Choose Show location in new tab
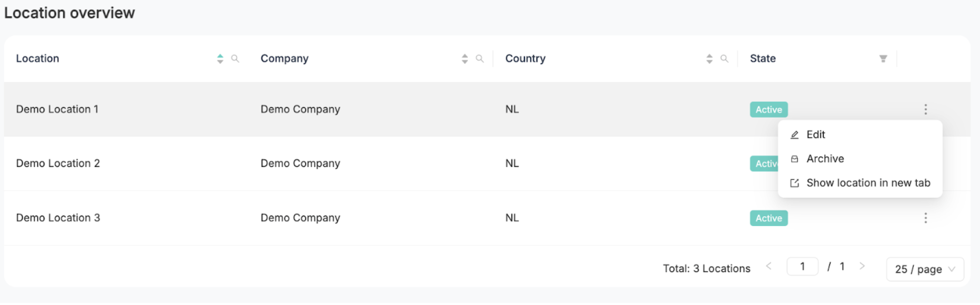 (x=860, y=183)
